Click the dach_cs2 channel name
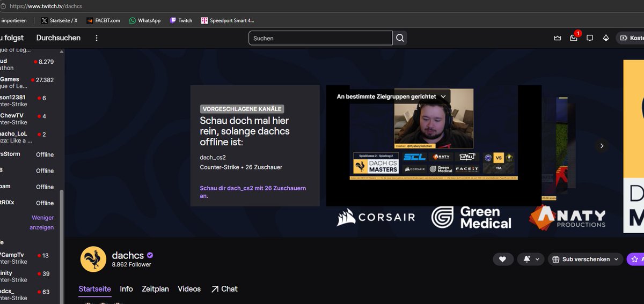644x304 pixels. point(213,157)
